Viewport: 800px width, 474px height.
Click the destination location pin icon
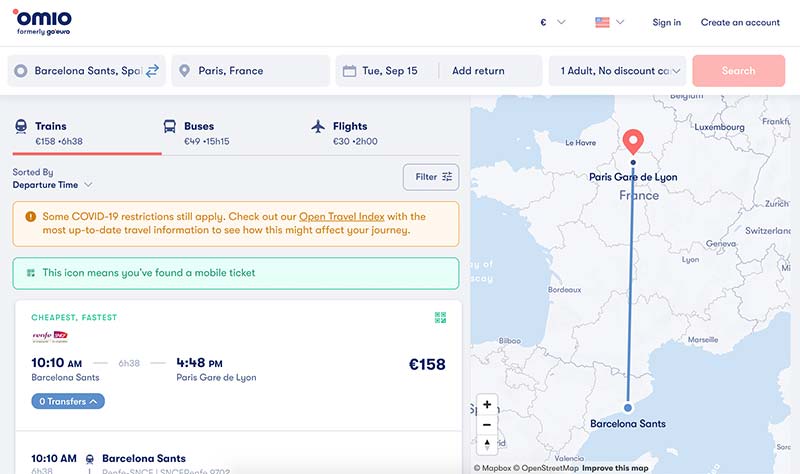tap(185, 71)
